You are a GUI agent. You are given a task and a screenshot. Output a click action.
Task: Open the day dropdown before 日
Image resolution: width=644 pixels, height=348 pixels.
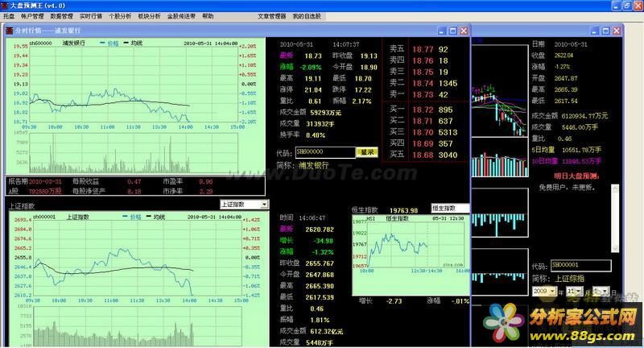605,291
